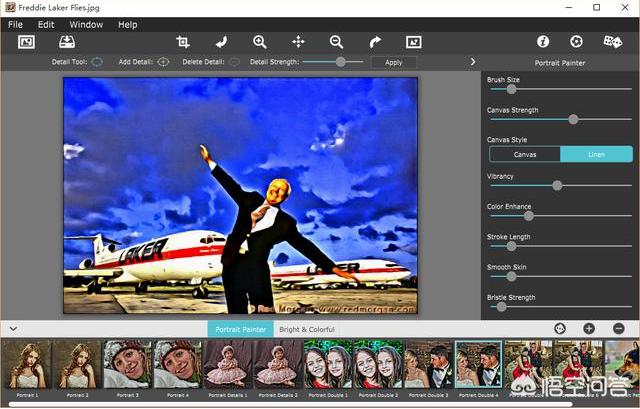The width and height of the screenshot is (640, 409).
Task: Click the right chevron on detail toolbar
Action: click(x=473, y=62)
